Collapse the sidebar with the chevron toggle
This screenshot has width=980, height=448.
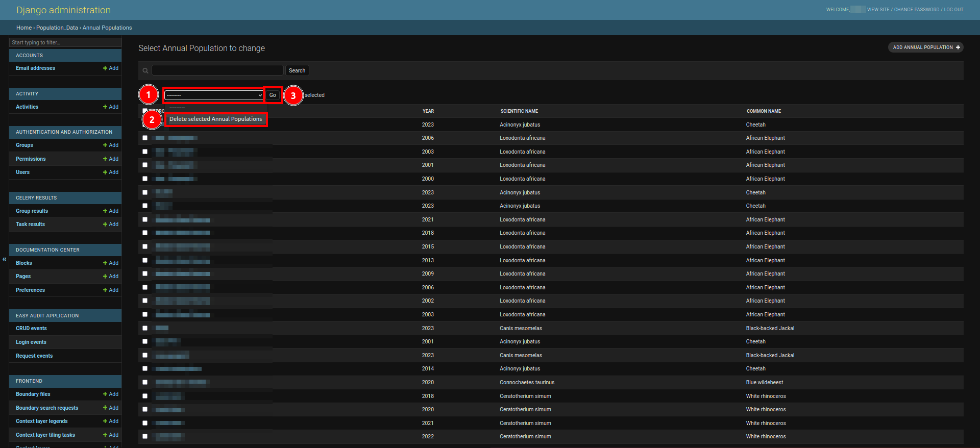5,259
